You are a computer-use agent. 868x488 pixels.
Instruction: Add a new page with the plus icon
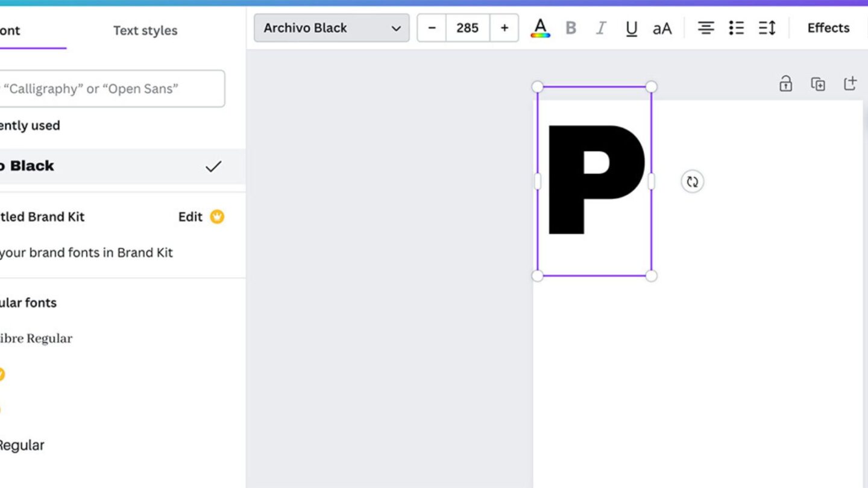pyautogui.click(x=850, y=83)
